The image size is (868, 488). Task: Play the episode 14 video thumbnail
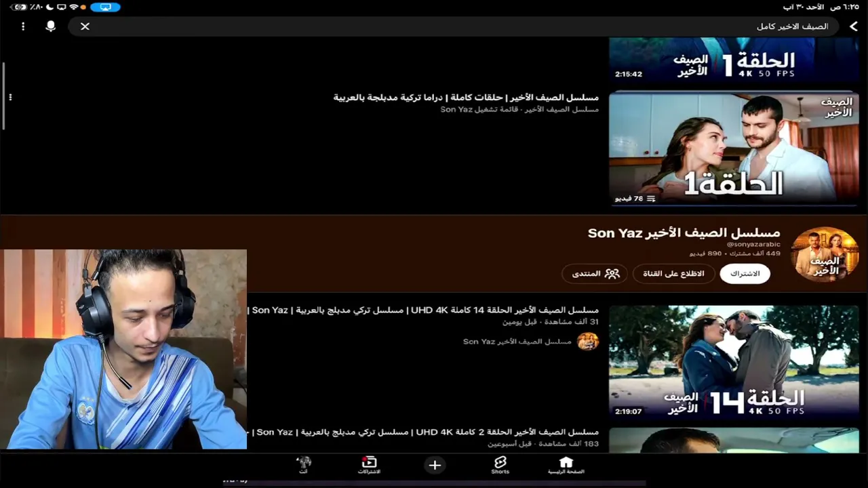(734, 363)
